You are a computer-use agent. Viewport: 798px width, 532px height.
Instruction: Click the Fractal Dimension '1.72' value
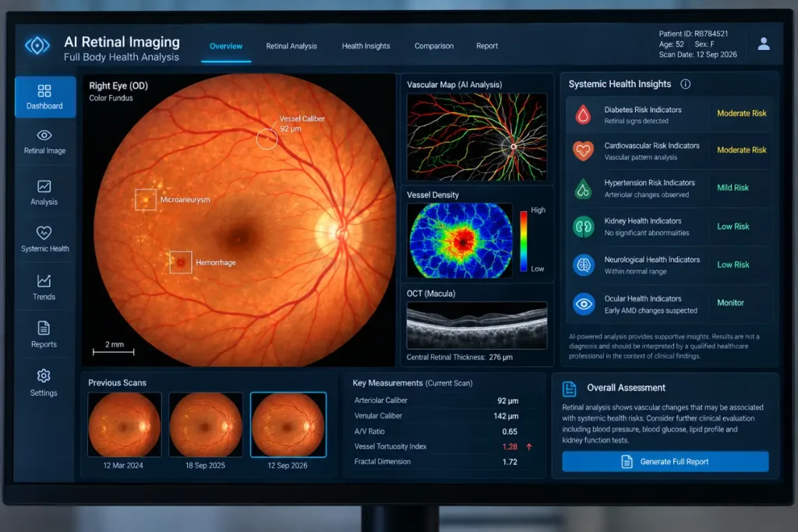[510, 462]
